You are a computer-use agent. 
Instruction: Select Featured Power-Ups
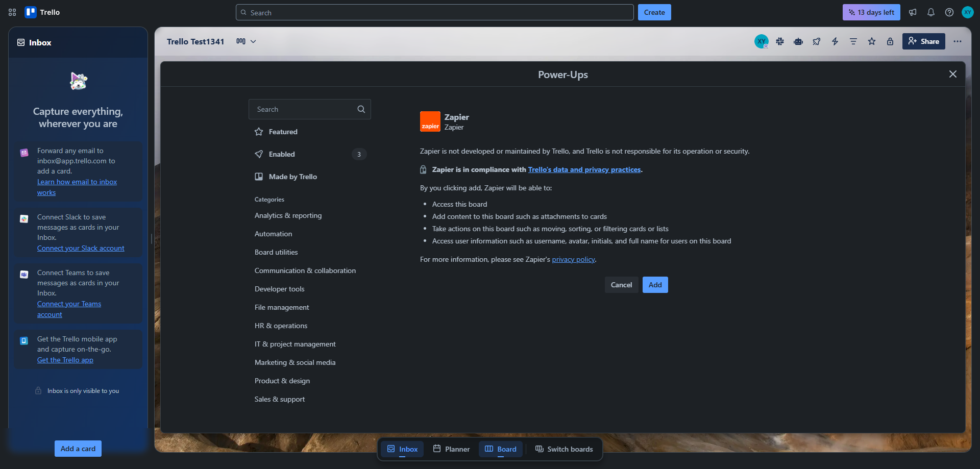pos(310,132)
